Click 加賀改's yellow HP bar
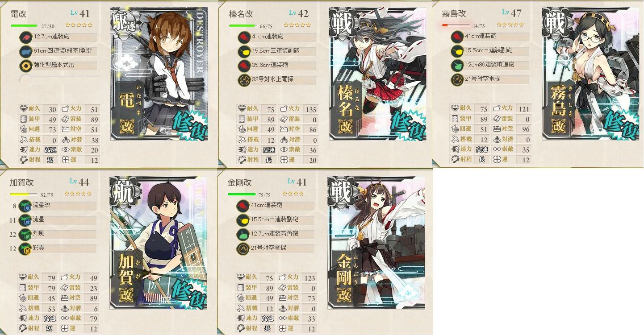The height and width of the screenshot is (335, 644). click(24, 194)
